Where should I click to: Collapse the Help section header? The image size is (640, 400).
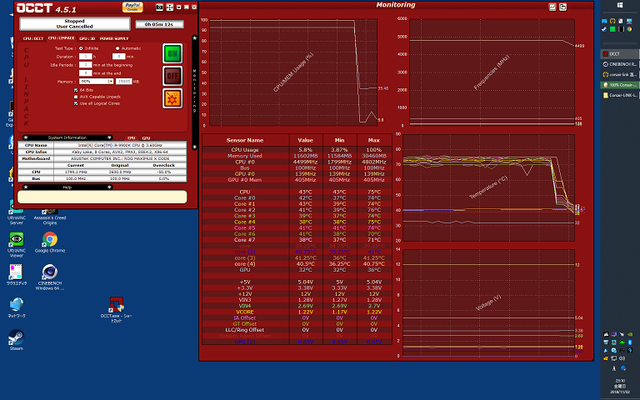(x=67, y=187)
